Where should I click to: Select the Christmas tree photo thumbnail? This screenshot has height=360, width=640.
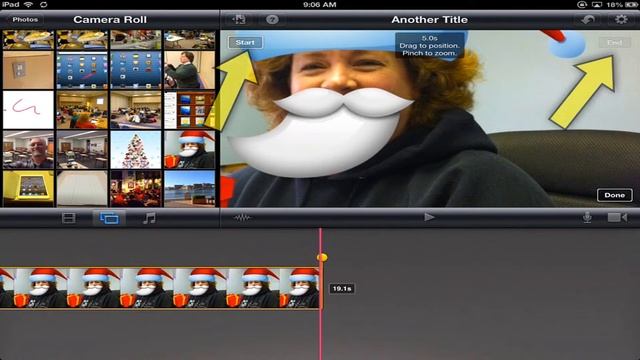(x=136, y=149)
